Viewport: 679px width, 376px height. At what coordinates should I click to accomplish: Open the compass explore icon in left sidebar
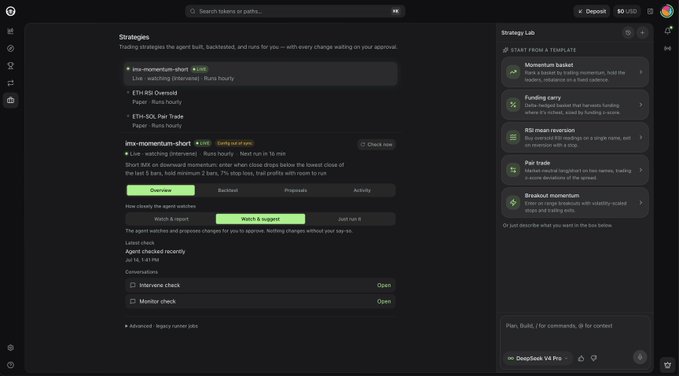pyautogui.click(x=11, y=49)
